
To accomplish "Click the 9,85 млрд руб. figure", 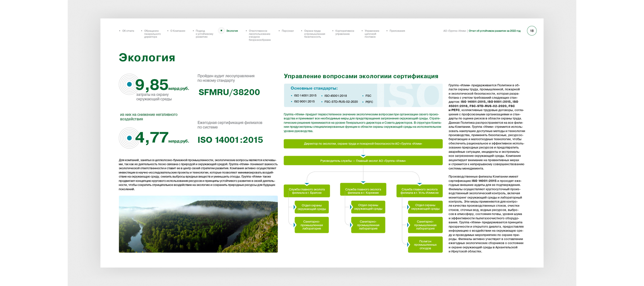I will click(162, 85).
